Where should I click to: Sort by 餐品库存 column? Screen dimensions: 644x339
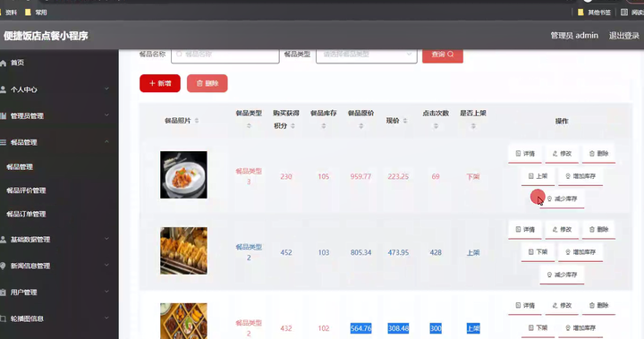[324, 126]
